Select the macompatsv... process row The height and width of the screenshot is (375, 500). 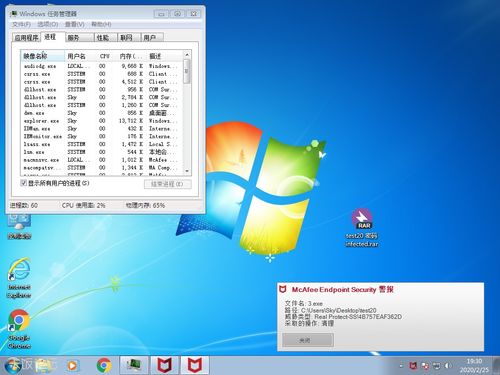(x=102, y=168)
